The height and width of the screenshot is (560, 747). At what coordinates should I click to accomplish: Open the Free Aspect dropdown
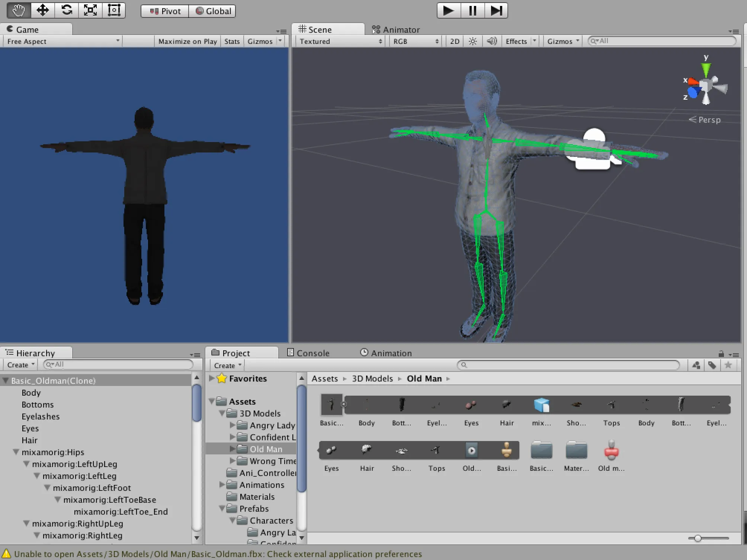pyautogui.click(x=62, y=41)
